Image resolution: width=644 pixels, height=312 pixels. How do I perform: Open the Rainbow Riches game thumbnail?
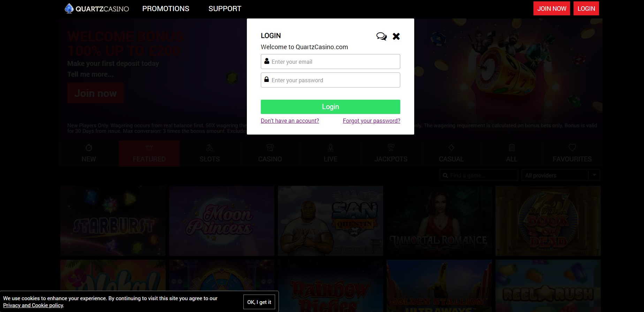click(331, 286)
